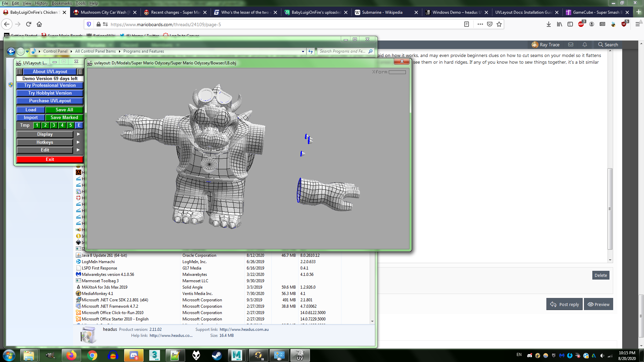
Task: Open the Control Panel address history dropdown
Action: (303, 51)
